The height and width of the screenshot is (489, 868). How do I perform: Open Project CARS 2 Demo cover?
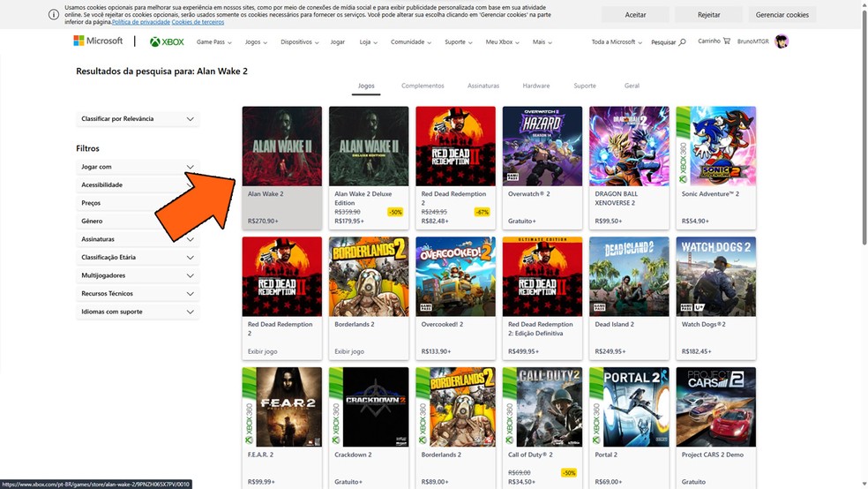715,407
